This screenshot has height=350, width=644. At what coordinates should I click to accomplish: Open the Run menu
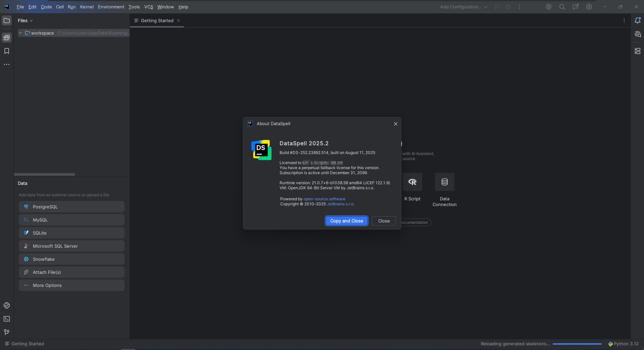[x=71, y=7]
